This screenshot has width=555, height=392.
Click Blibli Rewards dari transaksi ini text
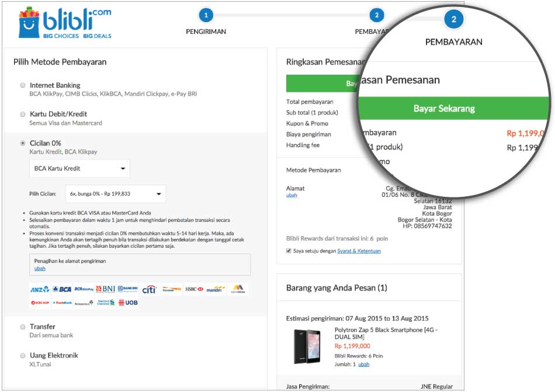[x=337, y=238]
